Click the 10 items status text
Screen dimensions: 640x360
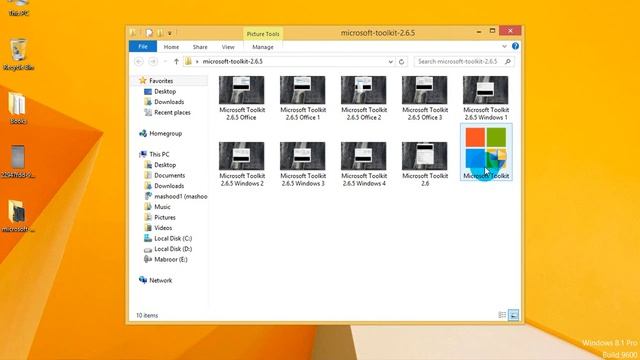(147, 316)
